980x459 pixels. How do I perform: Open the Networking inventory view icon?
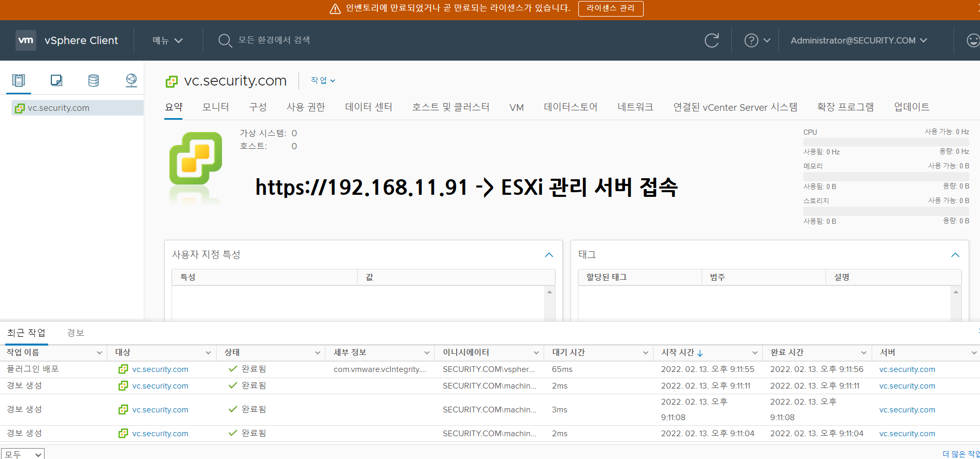coord(132,80)
